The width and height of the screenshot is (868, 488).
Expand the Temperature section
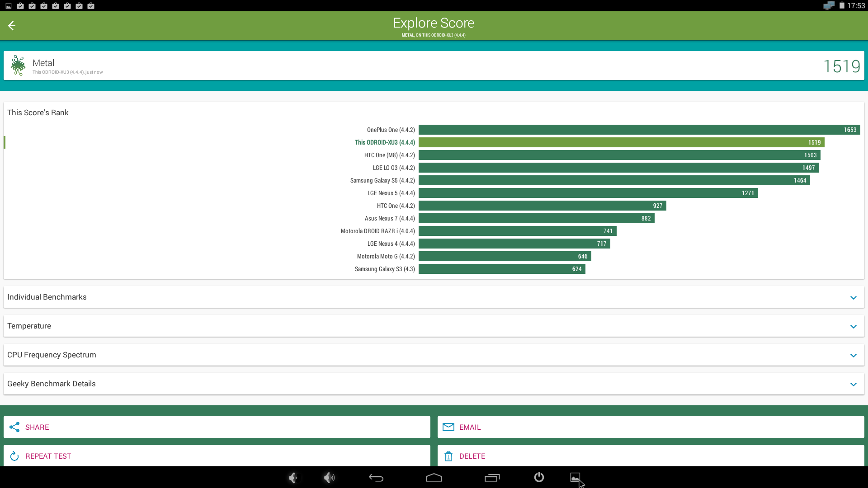pos(434,326)
